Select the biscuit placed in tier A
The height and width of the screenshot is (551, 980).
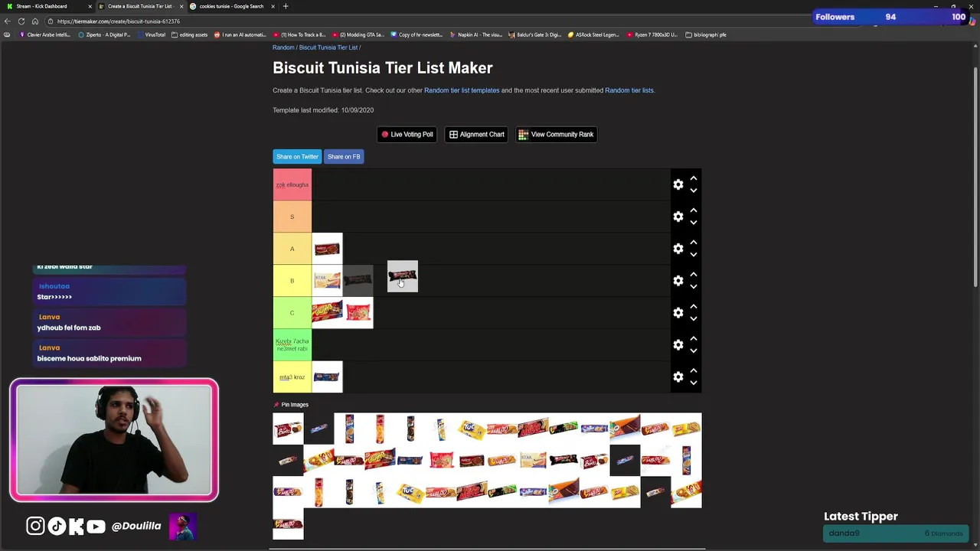point(327,249)
